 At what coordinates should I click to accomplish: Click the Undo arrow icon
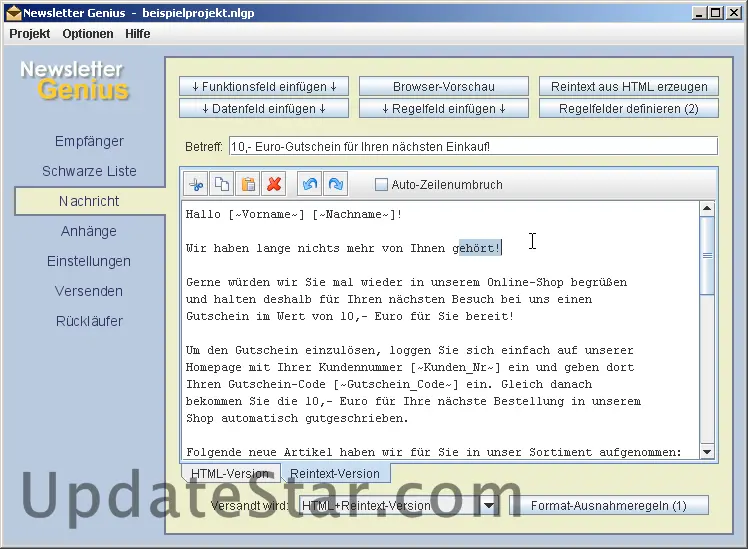coord(310,184)
